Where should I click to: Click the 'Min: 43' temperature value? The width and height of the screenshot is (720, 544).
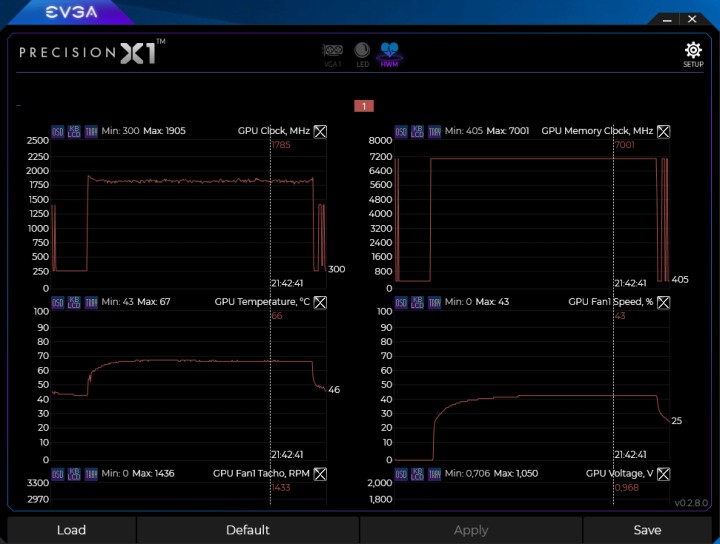[118, 302]
